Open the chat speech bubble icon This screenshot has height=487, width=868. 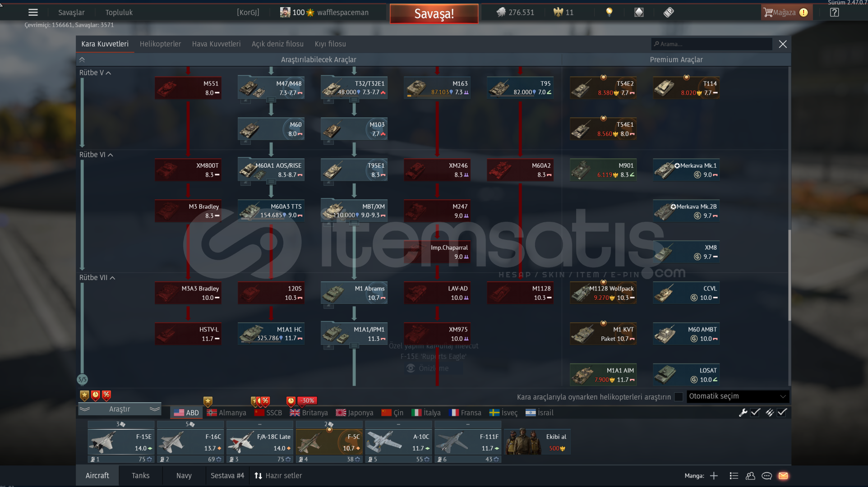click(766, 476)
